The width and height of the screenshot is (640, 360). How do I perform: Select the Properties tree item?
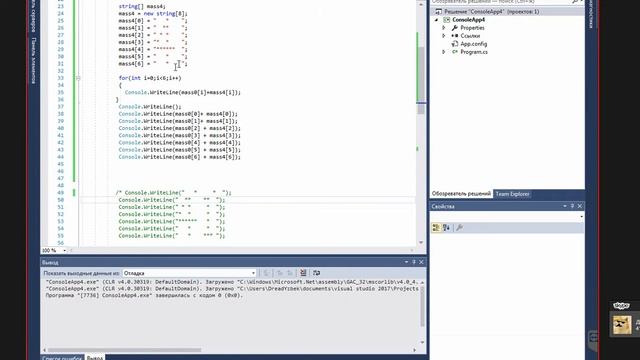point(472,28)
